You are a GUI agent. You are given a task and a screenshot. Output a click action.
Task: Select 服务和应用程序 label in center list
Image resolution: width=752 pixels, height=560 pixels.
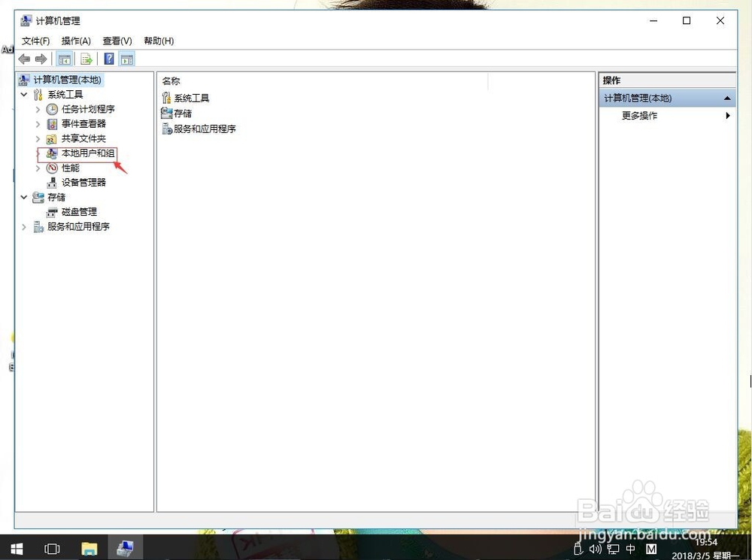205,129
